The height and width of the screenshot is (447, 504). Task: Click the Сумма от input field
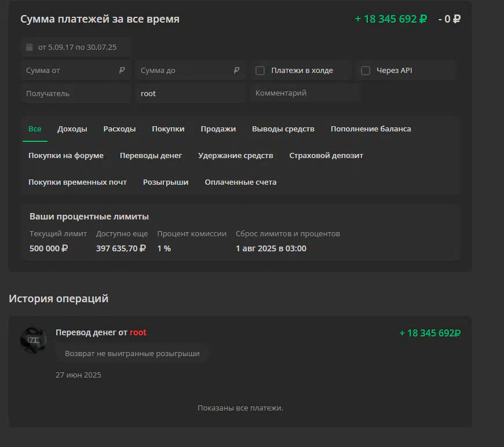click(x=76, y=71)
